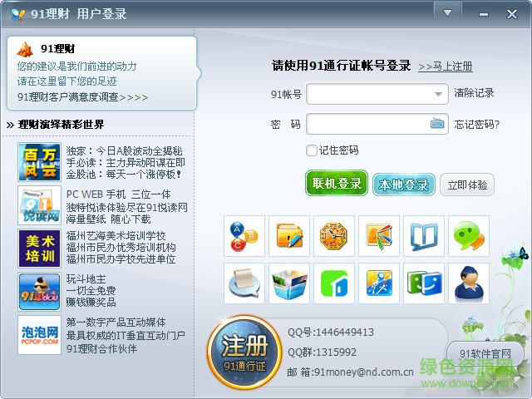Open the orange folder with pen icon
Viewport: 532px width, 399px height.
coord(289,236)
